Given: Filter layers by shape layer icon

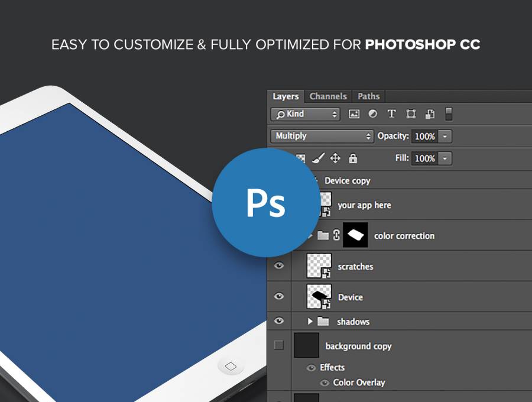Looking at the screenshot, I should click(x=411, y=114).
